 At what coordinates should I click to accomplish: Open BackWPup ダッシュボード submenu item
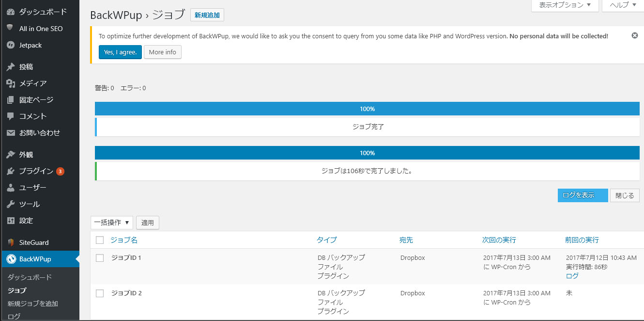[30, 277]
